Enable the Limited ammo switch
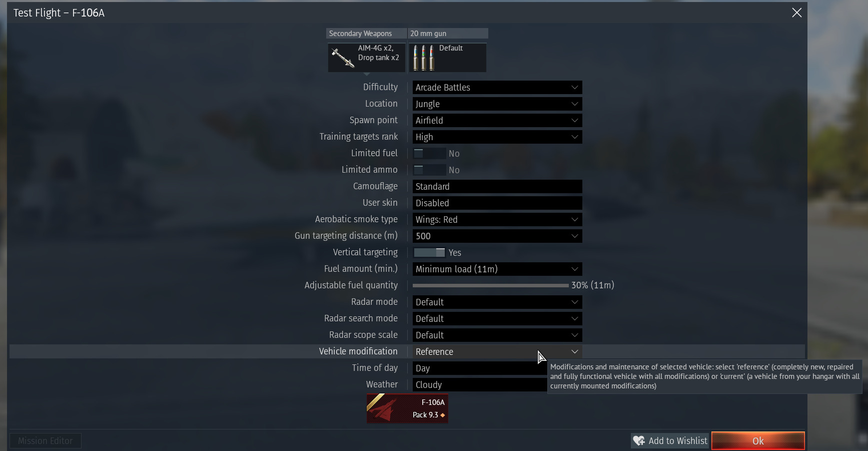The height and width of the screenshot is (451, 868). coord(429,170)
